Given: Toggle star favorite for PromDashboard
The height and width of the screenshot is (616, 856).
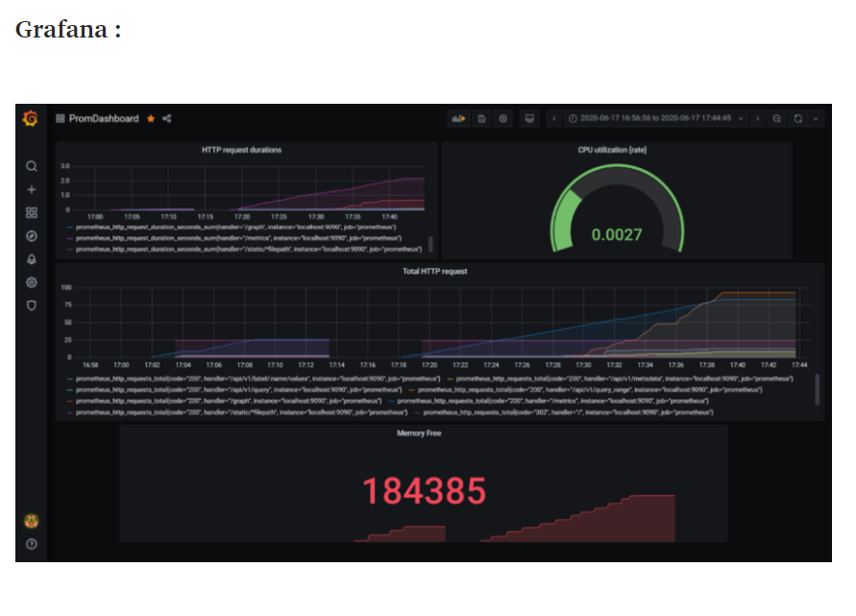Looking at the screenshot, I should click(x=151, y=118).
